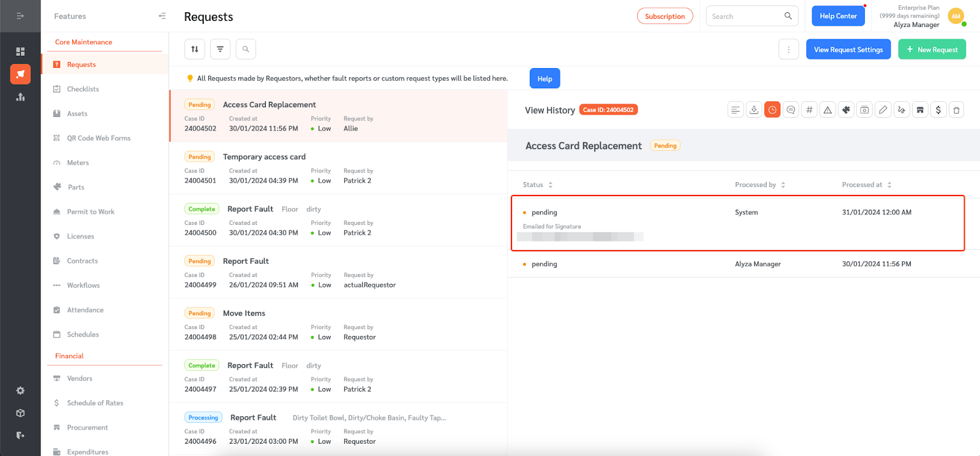980x456 pixels.
Task: Click the dollar sign cost icon
Action: click(x=938, y=110)
